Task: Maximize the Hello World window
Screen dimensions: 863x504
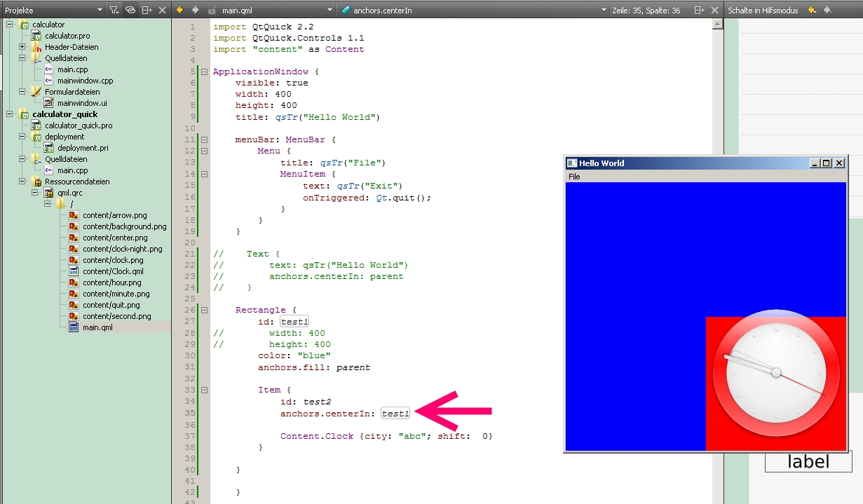Action: point(827,163)
